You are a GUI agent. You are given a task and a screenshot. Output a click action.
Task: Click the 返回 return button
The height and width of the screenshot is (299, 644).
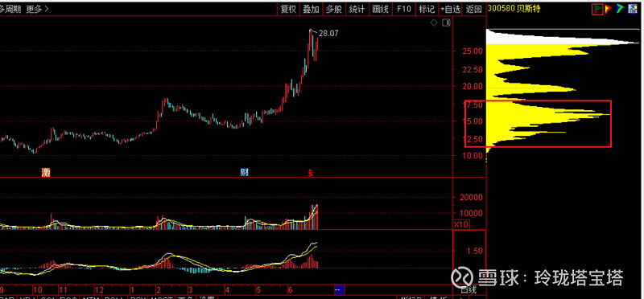tap(474, 9)
